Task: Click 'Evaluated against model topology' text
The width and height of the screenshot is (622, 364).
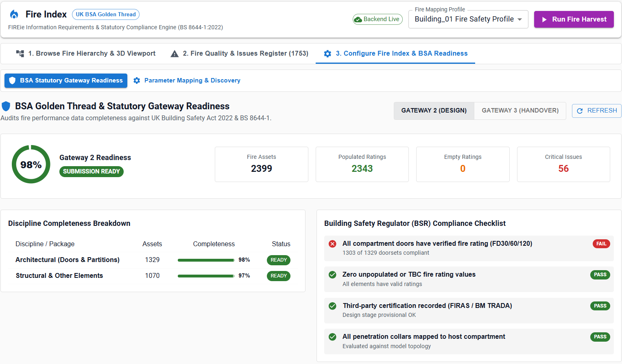Action: click(386, 346)
